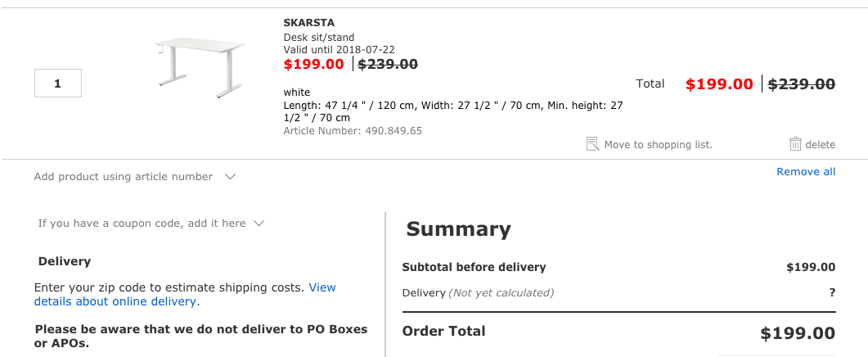Click the 'Move to shopping list.' text

click(659, 145)
